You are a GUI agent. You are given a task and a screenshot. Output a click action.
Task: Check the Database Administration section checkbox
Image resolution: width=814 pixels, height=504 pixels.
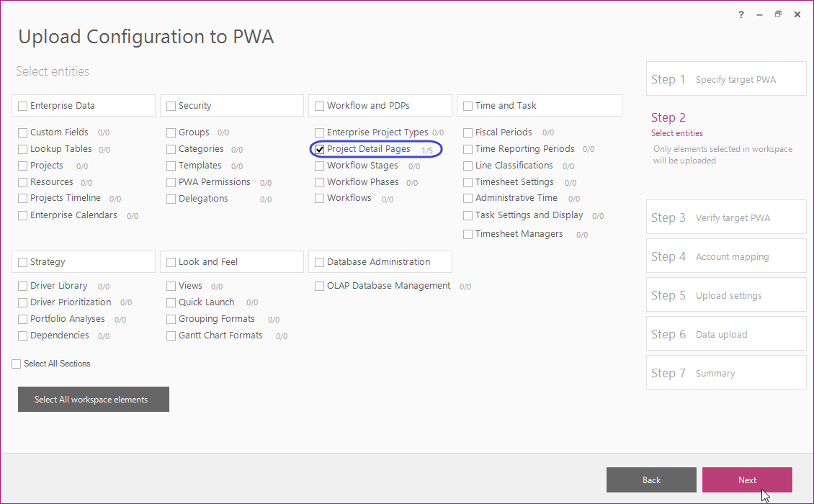coord(320,263)
